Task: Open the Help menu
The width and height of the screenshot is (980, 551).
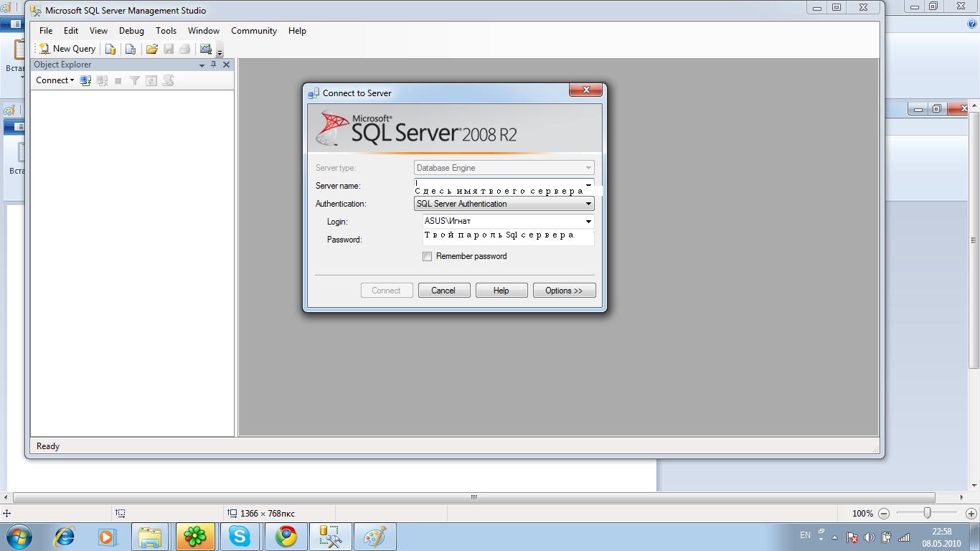Action: [297, 31]
